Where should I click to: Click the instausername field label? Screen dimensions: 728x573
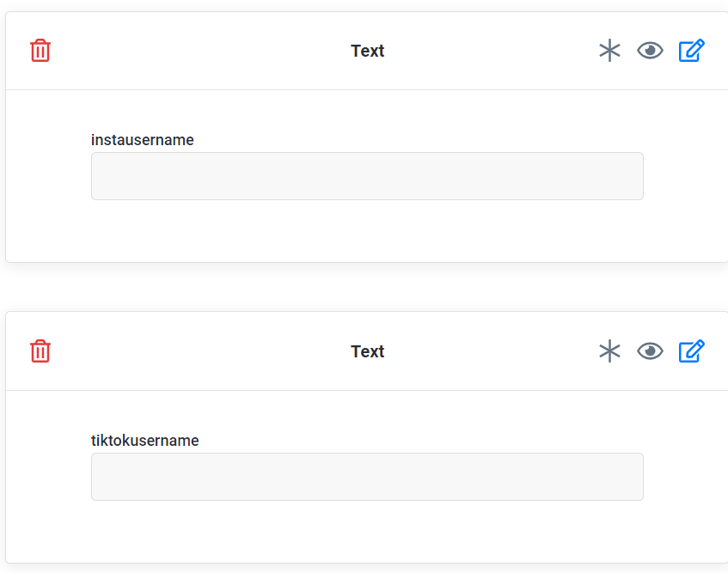142,139
